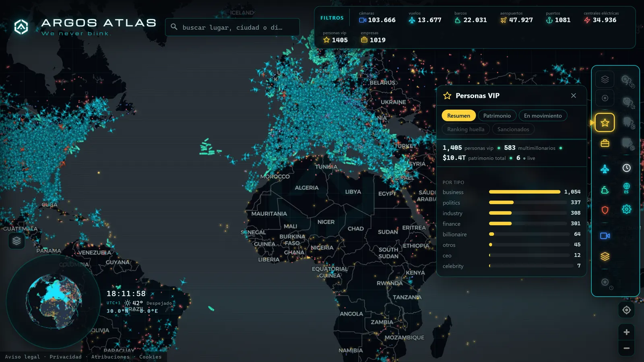This screenshot has height=362, width=644.
Task: Click the politics bar with 337
Action: tap(512, 203)
